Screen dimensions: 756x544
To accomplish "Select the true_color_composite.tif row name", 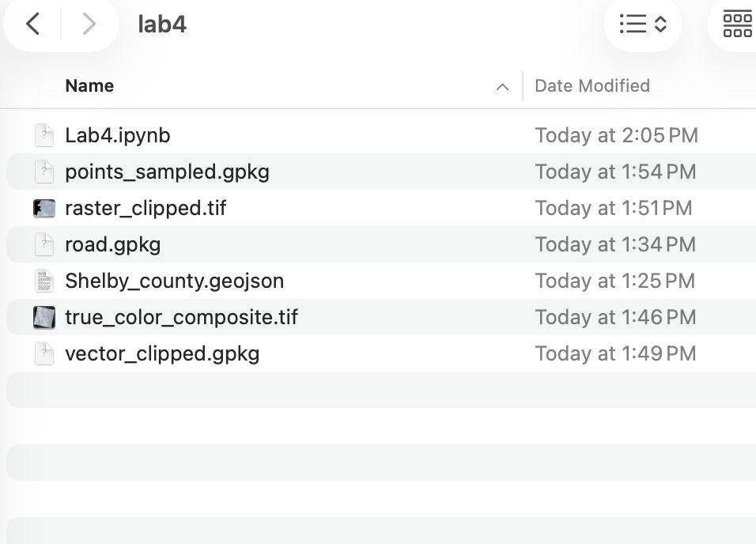I will pyautogui.click(x=181, y=317).
